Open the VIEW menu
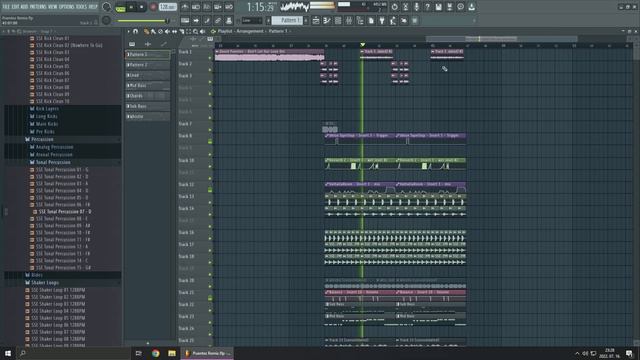Screen dimensions: 640x360 pyautogui.click(x=52, y=7)
